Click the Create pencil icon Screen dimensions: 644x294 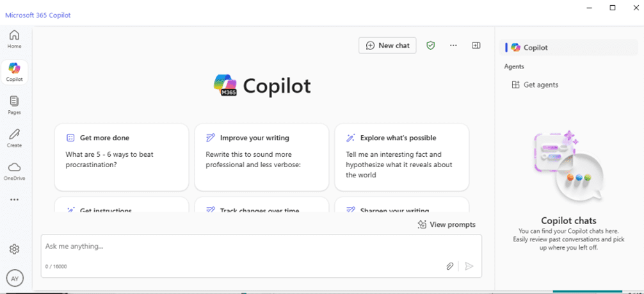click(14, 137)
